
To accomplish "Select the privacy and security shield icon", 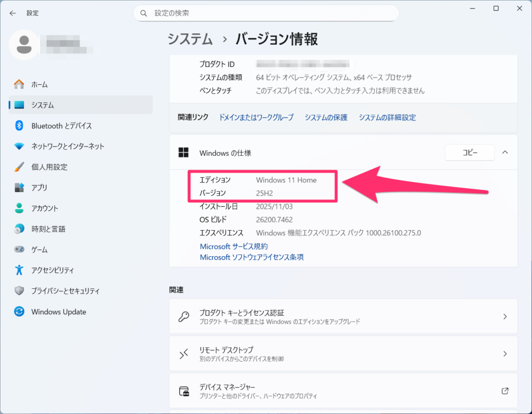I will (19, 291).
